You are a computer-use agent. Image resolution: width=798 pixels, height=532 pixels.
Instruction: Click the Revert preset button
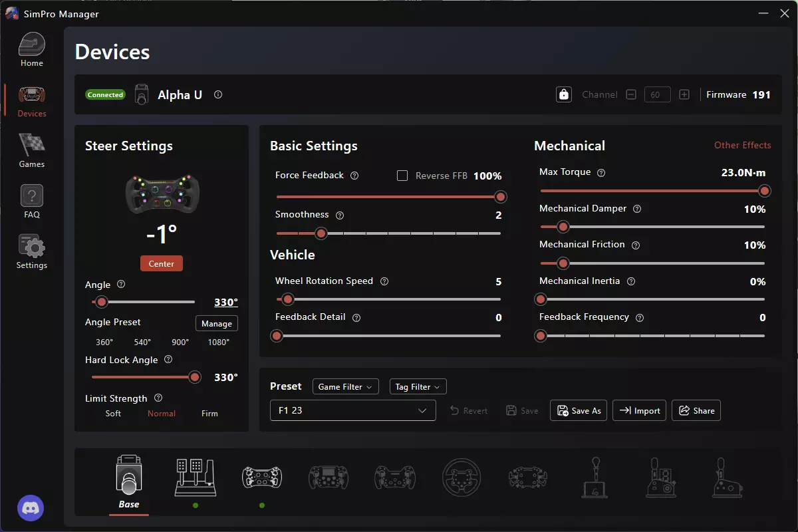point(469,410)
